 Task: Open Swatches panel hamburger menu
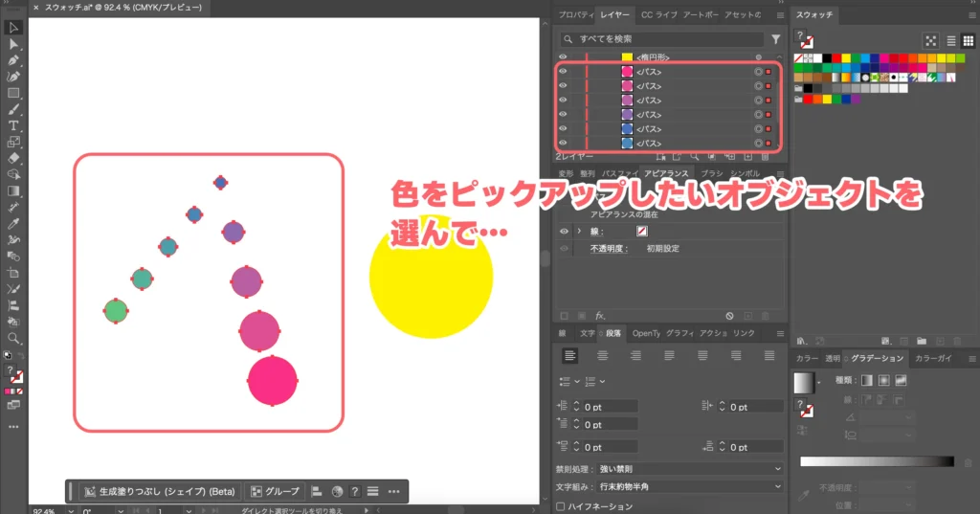click(x=972, y=15)
